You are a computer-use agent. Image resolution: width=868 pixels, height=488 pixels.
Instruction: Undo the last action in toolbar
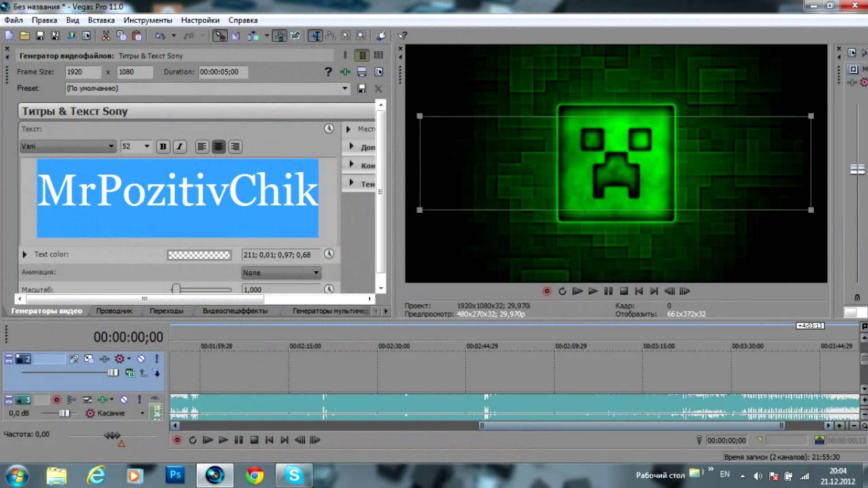pyautogui.click(x=160, y=35)
